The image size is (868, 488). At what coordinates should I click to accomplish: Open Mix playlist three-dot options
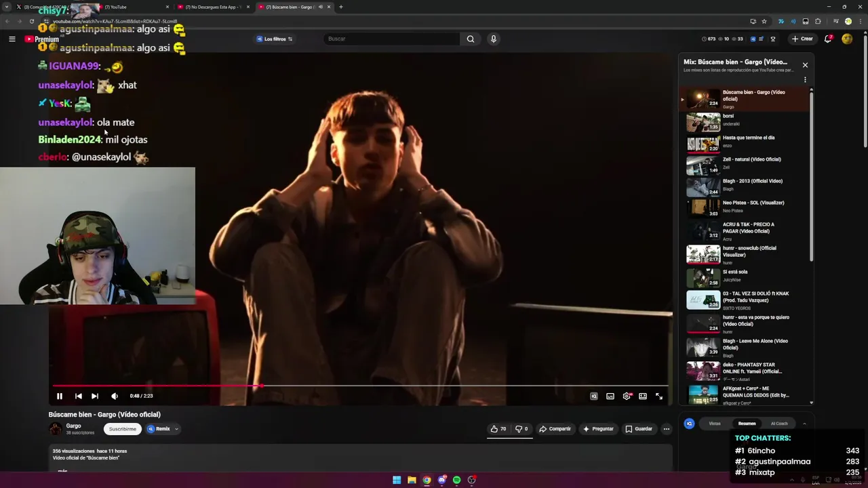(805, 80)
